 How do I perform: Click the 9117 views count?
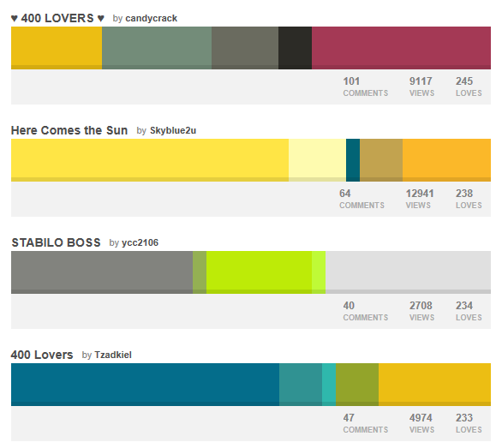(x=421, y=87)
